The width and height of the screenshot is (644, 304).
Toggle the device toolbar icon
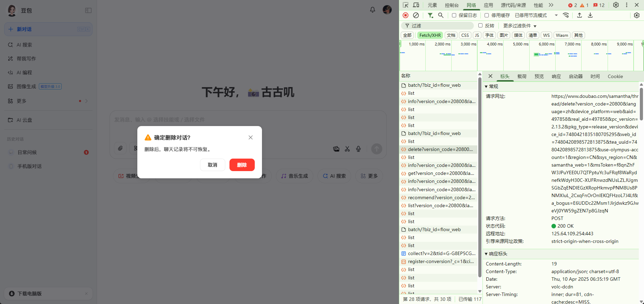(x=416, y=5)
